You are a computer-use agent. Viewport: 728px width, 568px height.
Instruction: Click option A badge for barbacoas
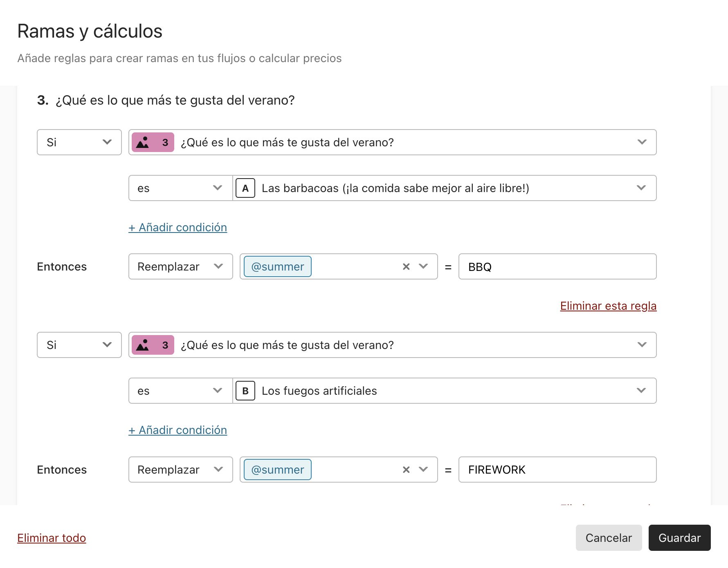point(245,188)
